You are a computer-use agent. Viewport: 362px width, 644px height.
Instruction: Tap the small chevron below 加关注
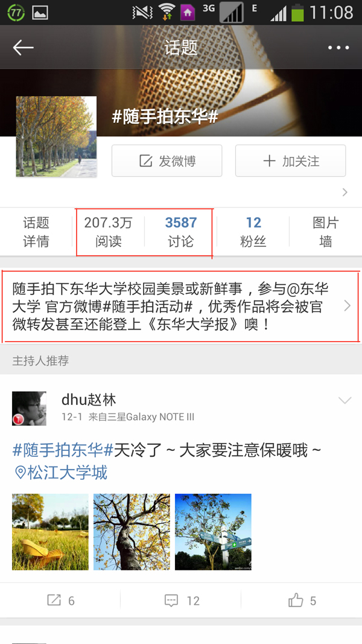click(345, 192)
